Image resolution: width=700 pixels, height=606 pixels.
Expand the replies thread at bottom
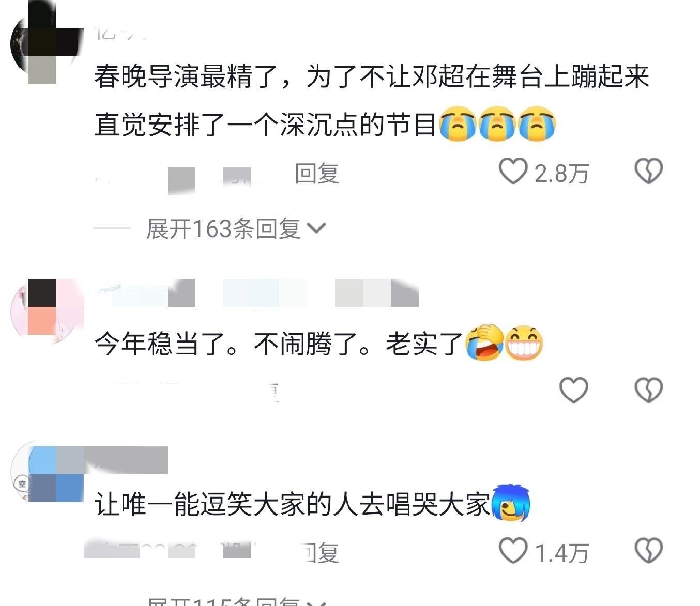(x=236, y=601)
